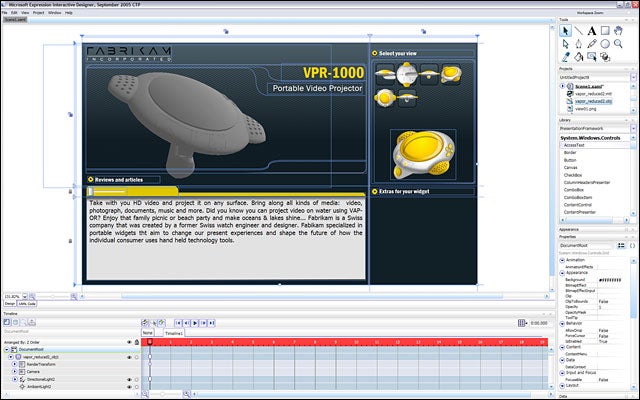
Task: Click the fourth Timeline panel toolbar icon
Action: pos(32,322)
